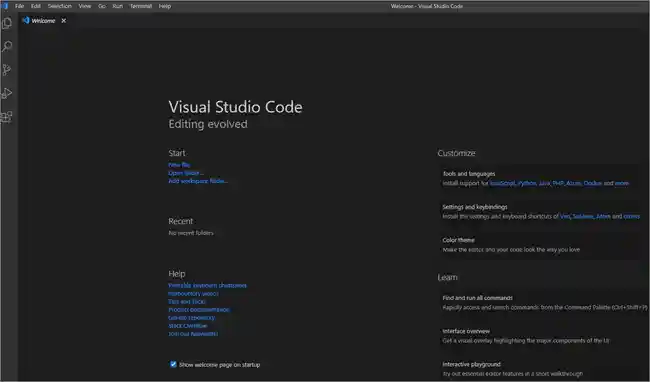Click the Open folder link
This screenshot has width=650, height=382.
click(186, 173)
